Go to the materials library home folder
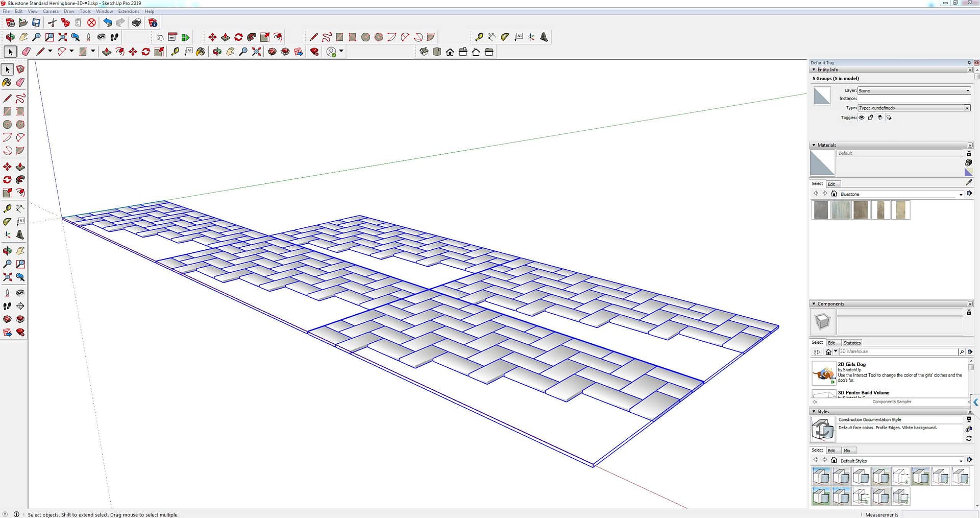Screen dimensions: 980x518 pyautogui.click(x=834, y=194)
